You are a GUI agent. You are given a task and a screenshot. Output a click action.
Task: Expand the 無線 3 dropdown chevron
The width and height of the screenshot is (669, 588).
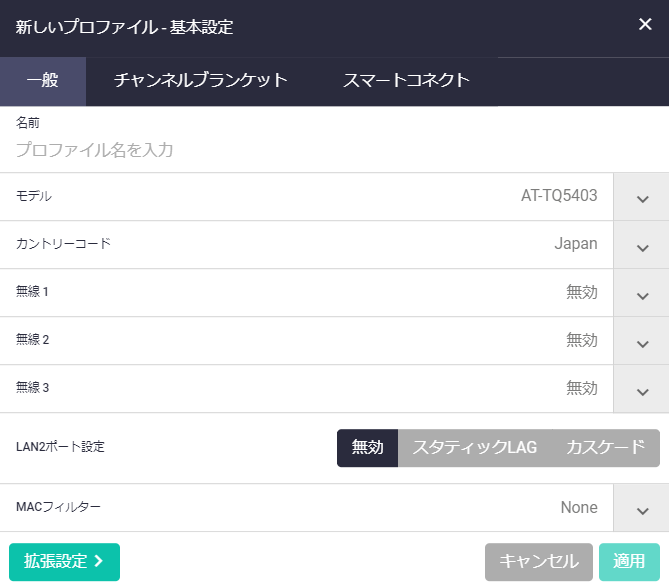point(642,389)
